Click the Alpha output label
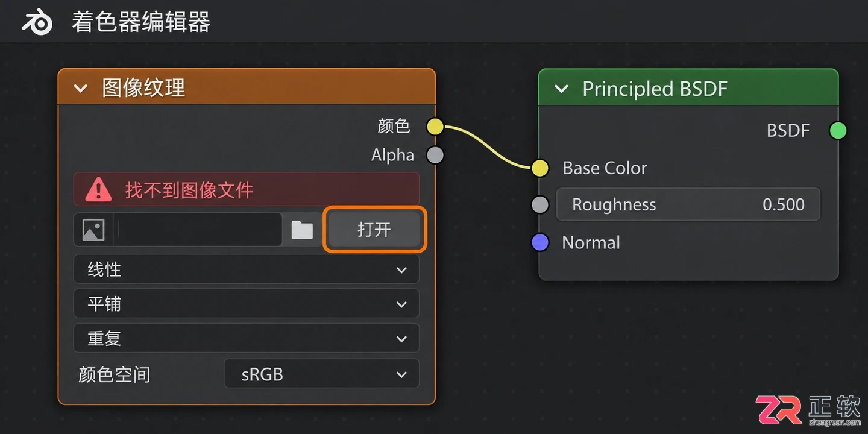 pyautogui.click(x=392, y=156)
